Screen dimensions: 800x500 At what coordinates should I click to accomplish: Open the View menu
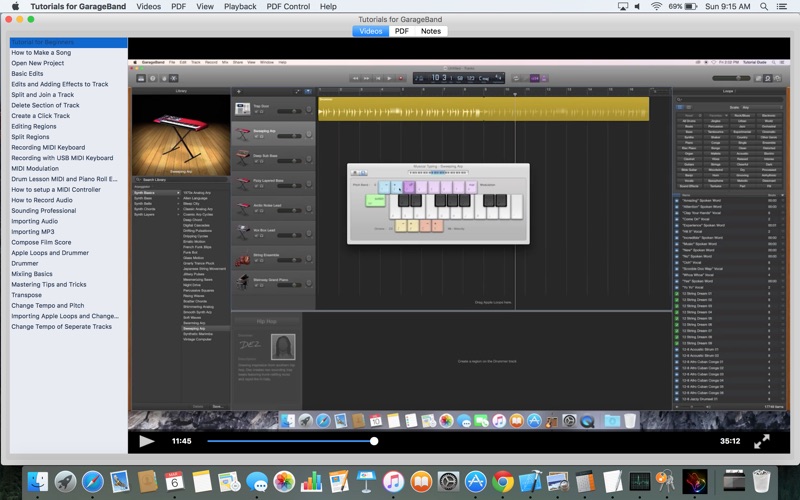205,7
